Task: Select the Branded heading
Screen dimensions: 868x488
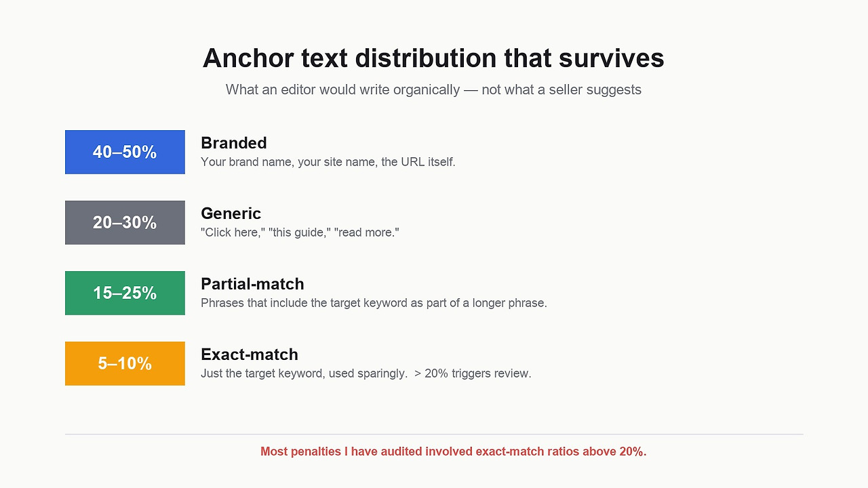Action: coord(234,143)
